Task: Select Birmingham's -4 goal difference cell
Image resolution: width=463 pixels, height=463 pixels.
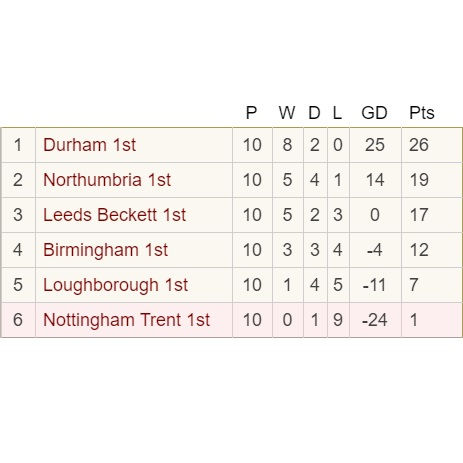Action: 375,250
